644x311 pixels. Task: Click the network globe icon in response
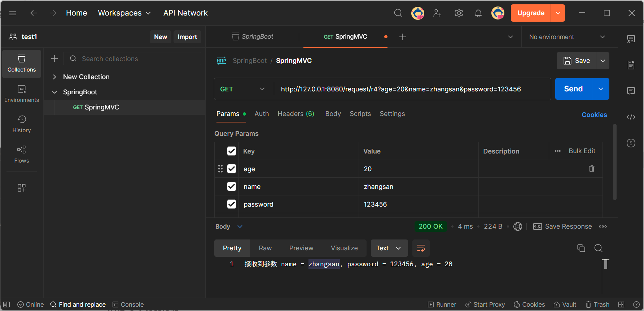[x=518, y=226]
